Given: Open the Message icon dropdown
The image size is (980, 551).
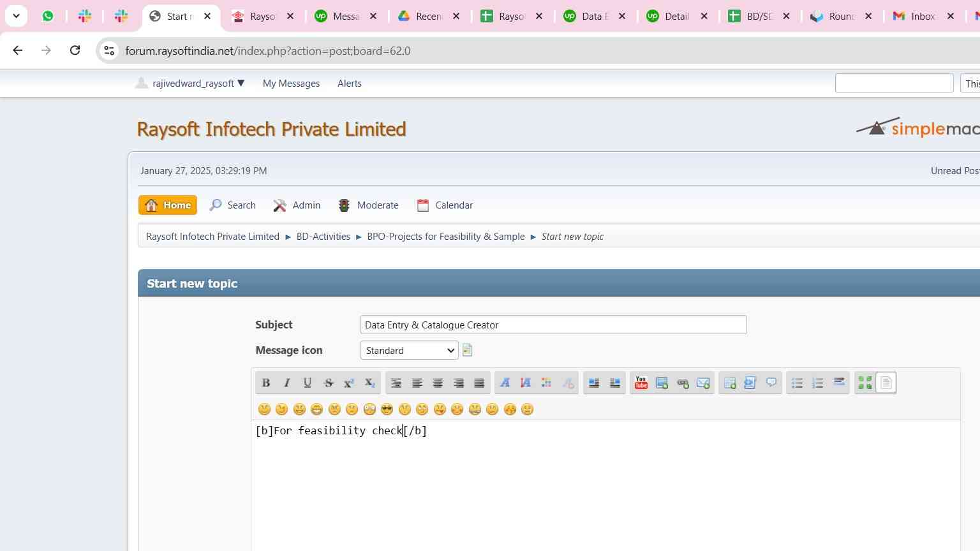Looking at the screenshot, I should click(409, 350).
